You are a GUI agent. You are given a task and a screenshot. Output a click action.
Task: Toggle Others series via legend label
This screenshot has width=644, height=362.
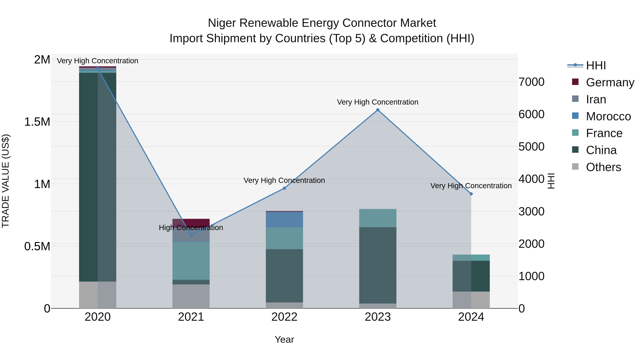pos(604,167)
